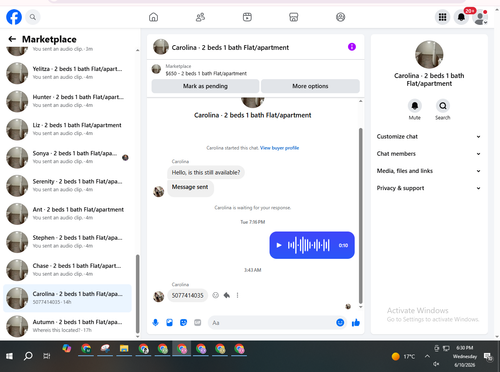Open the taskbar weather widget 17°C
500x372 pixels.
(x=403, y=356)
